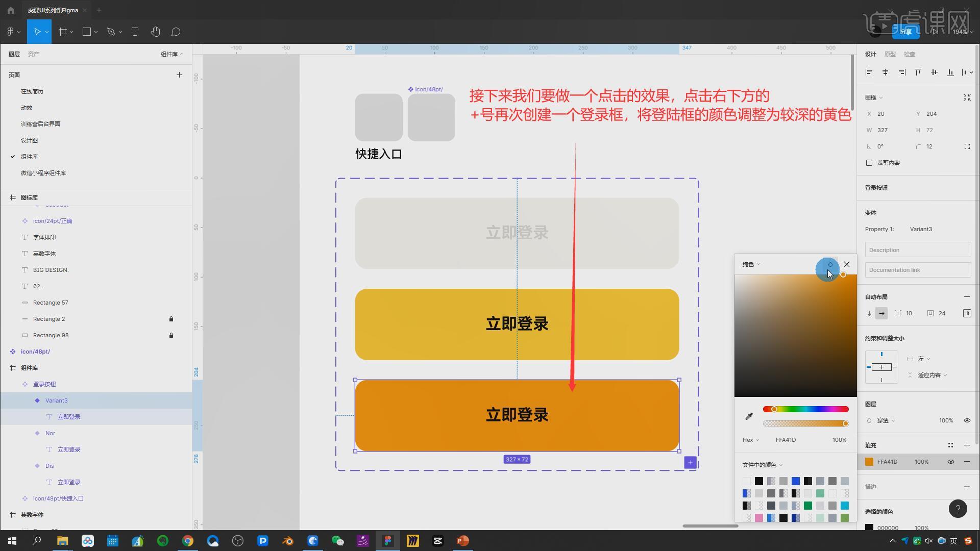Viewport: 980px width, 551px height.
Task: Toggle fill visibility eye icon
Action: coord(950,462)
